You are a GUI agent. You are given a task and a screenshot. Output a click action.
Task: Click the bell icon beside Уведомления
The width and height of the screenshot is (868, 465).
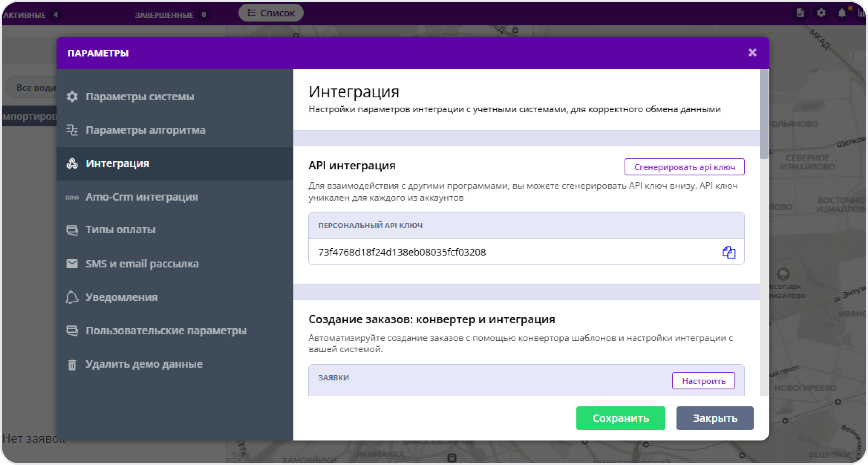[x=72, y=297]
